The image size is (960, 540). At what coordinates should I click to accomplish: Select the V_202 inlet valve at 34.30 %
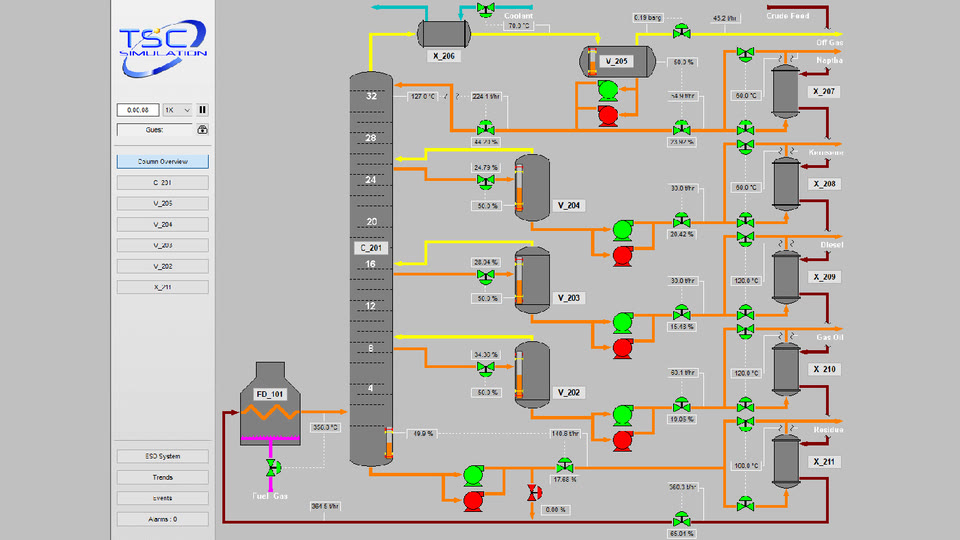point(486,367)
